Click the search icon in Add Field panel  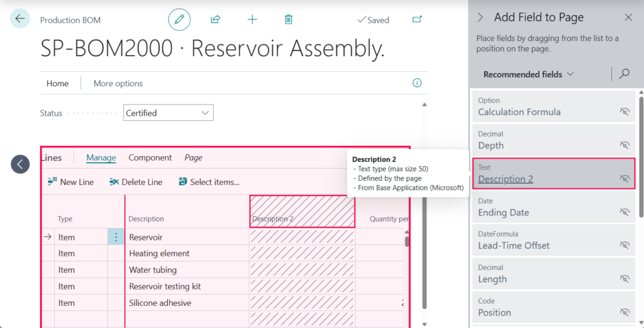625,74
